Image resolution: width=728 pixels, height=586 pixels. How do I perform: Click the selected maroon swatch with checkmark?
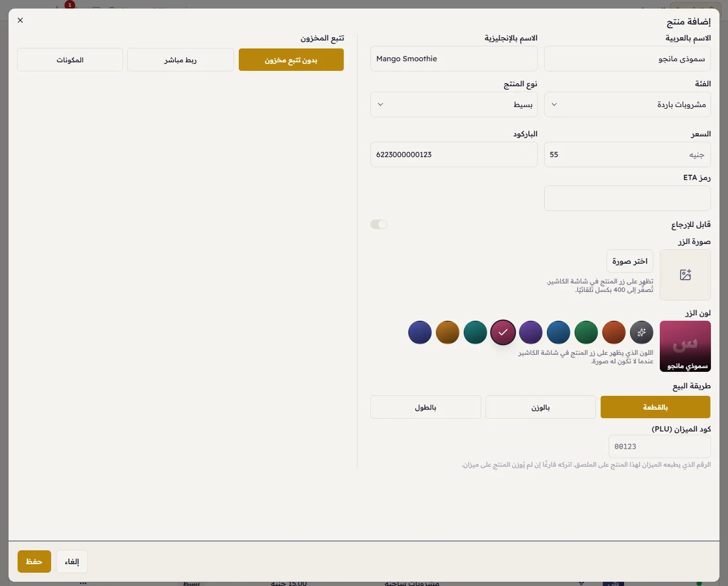(x=503, y=332)
